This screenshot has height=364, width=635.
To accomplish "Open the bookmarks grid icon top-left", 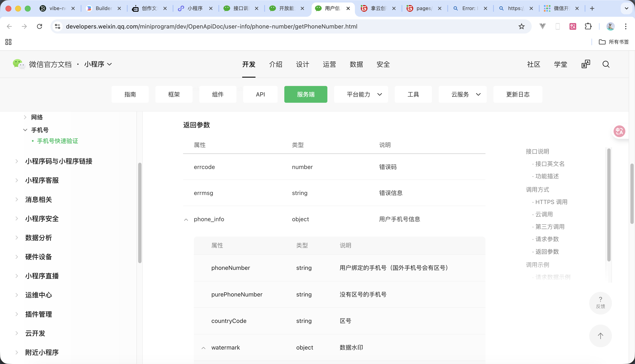I will pyautogui.click(x=8, y=42).
